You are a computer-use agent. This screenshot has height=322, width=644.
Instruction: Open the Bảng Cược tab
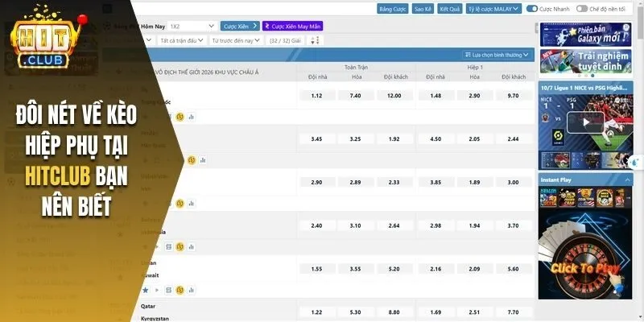click(393, 9)
